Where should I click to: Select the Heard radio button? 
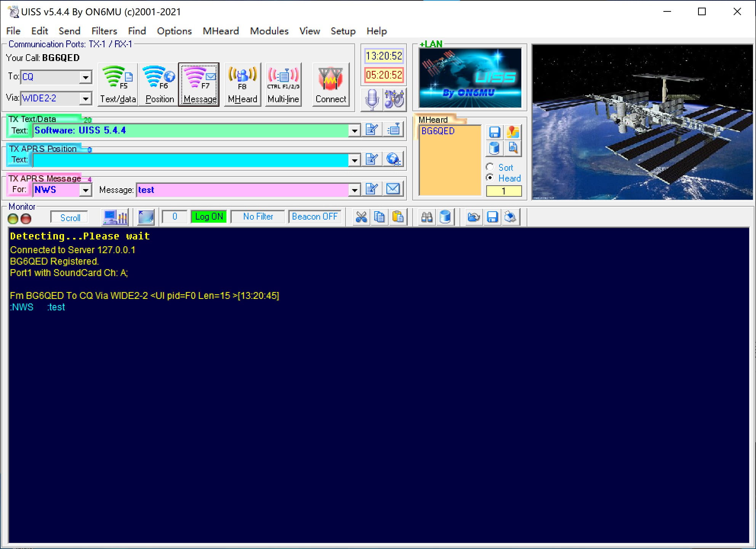click(x=490, y=178)
